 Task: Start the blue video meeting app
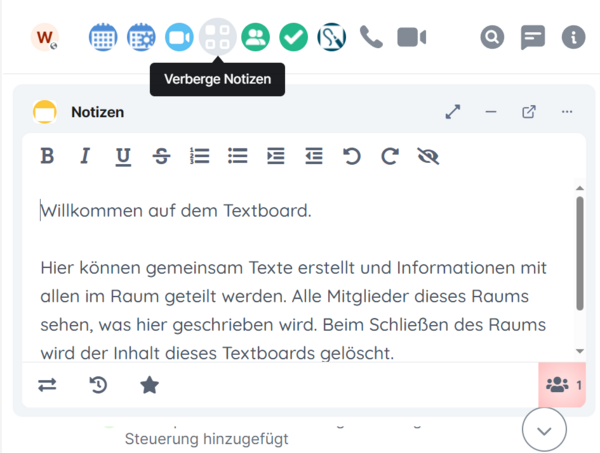click(179, 37)
